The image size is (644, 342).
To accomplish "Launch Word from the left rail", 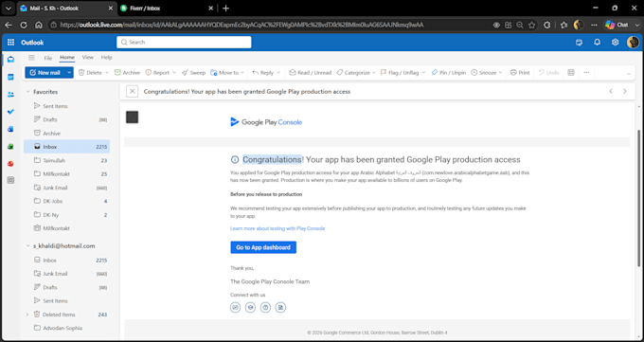I will 10,129.
